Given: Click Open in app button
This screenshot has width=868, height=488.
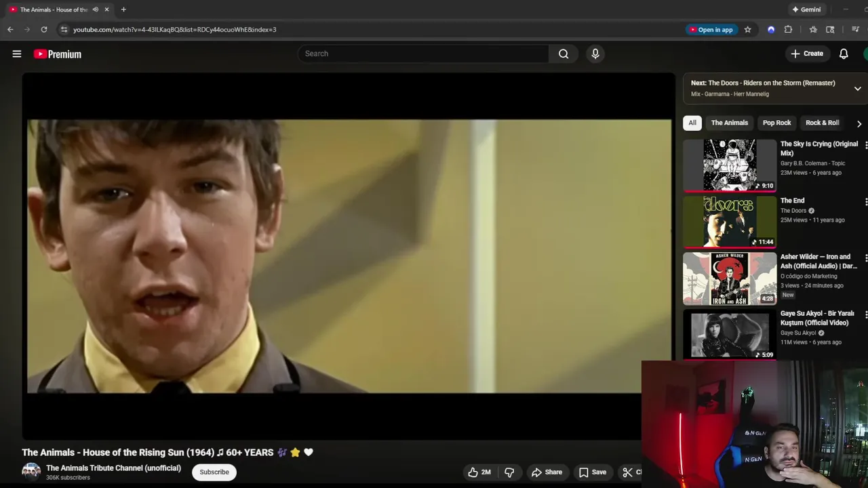Looking at the screenshot, I should point(711,29).
